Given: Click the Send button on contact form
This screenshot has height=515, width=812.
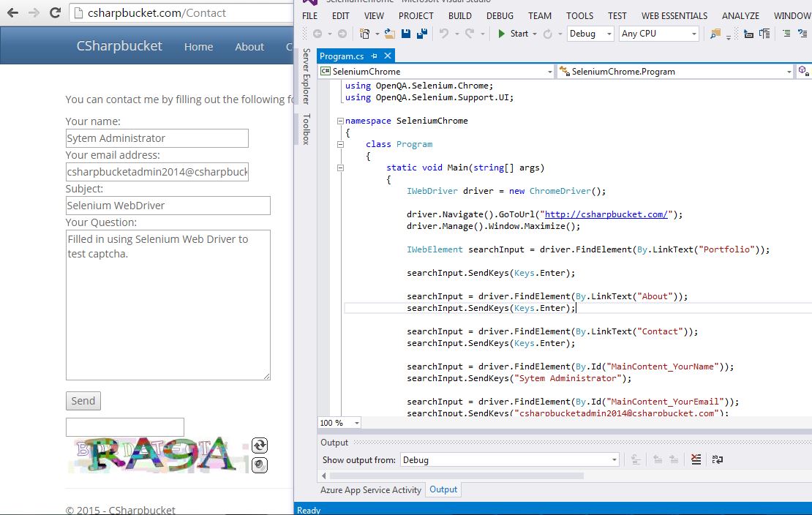Looking at the screenshot, I should 83,400.
